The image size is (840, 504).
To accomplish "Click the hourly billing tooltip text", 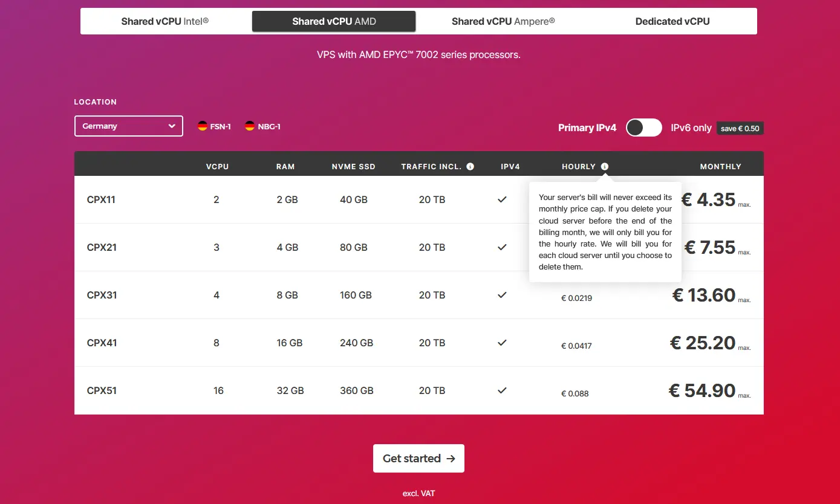I will coord(605,232).
